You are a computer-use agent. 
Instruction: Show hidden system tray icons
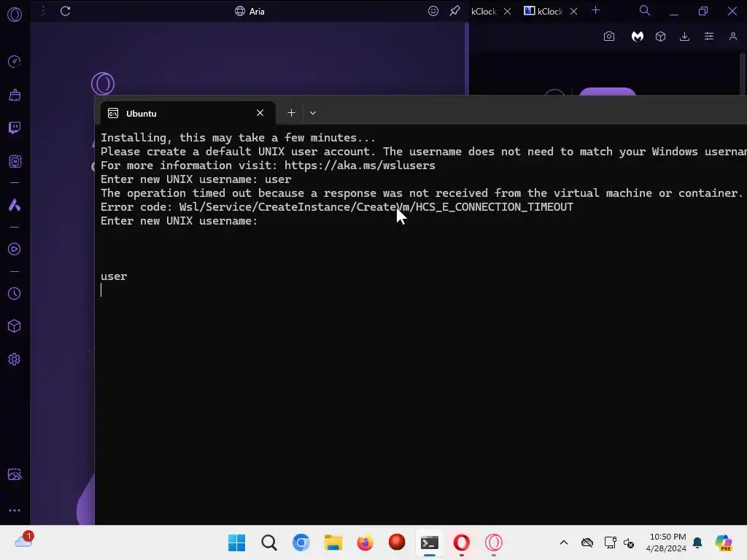(x=564, y=542)
